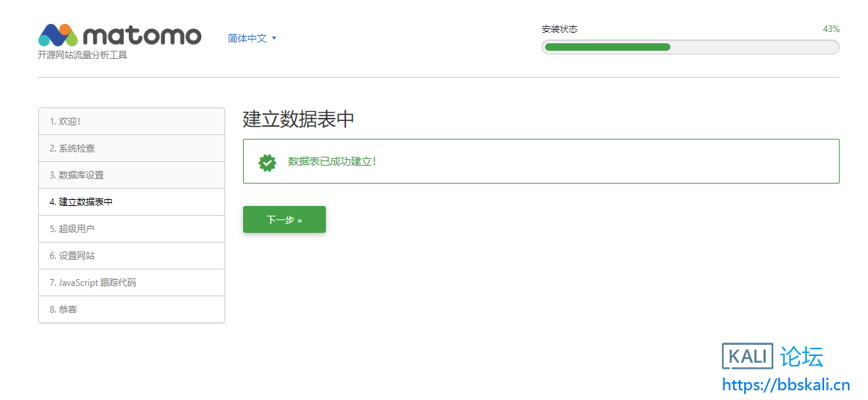The image size is (868, 400).
Task: Open the 简体中文 language dropdown
Action: point(252,38)
